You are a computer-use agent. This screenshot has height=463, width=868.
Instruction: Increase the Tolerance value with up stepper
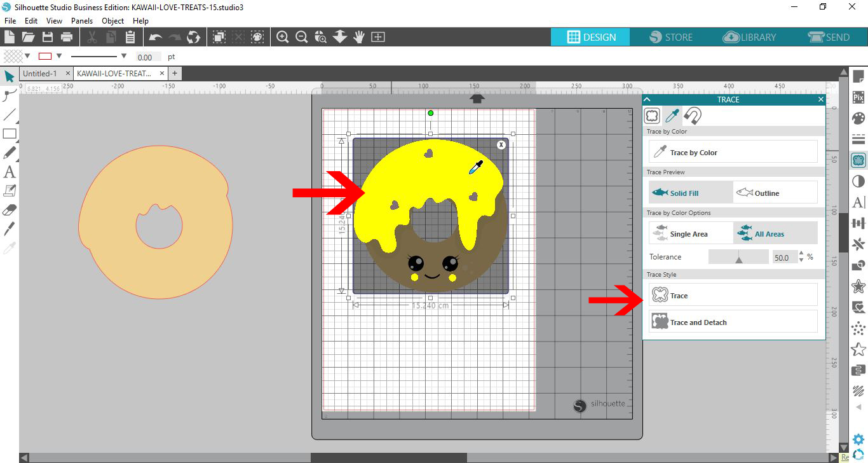click(x=801, y=254)
